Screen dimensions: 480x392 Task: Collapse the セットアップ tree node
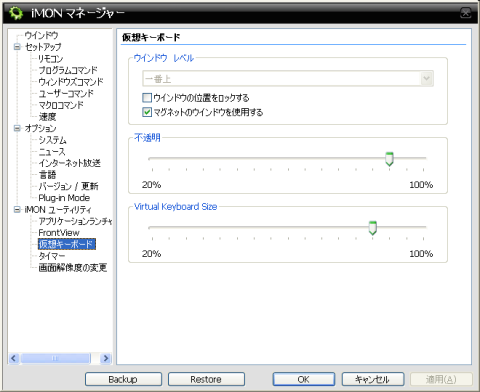tap(17, 47)
